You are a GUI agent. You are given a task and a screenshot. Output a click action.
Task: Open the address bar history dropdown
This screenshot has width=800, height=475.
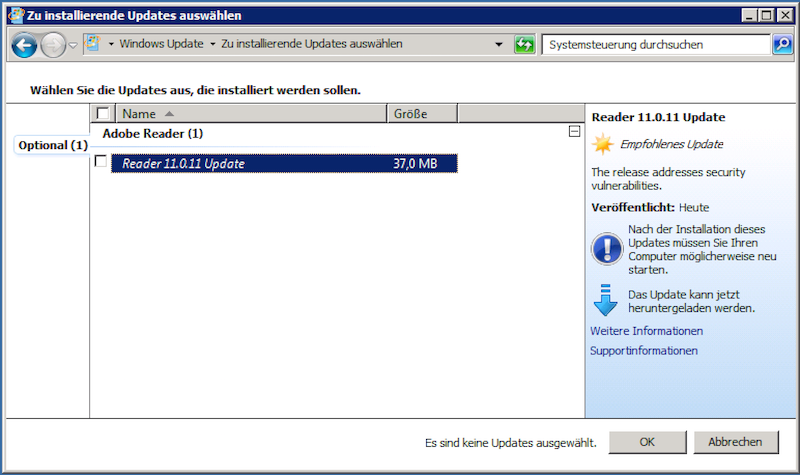click(498, 45)
